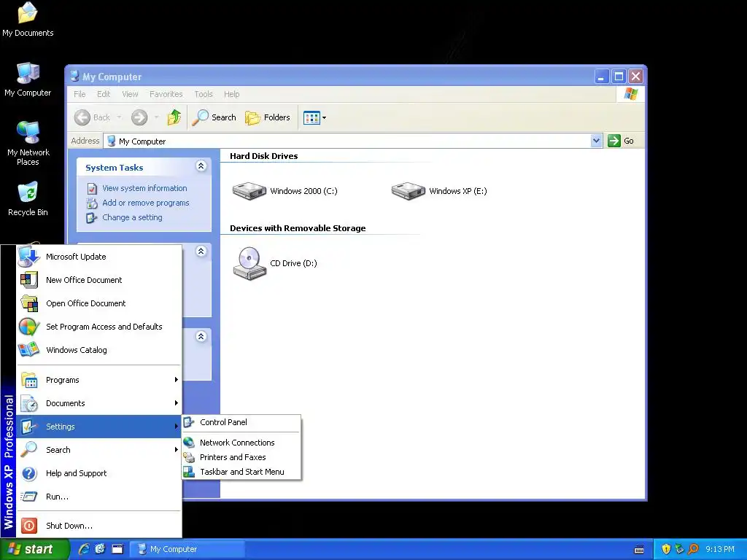Launch Internet Explorer from Quick Launch
The image size is (747, 560).
(84, 549)
